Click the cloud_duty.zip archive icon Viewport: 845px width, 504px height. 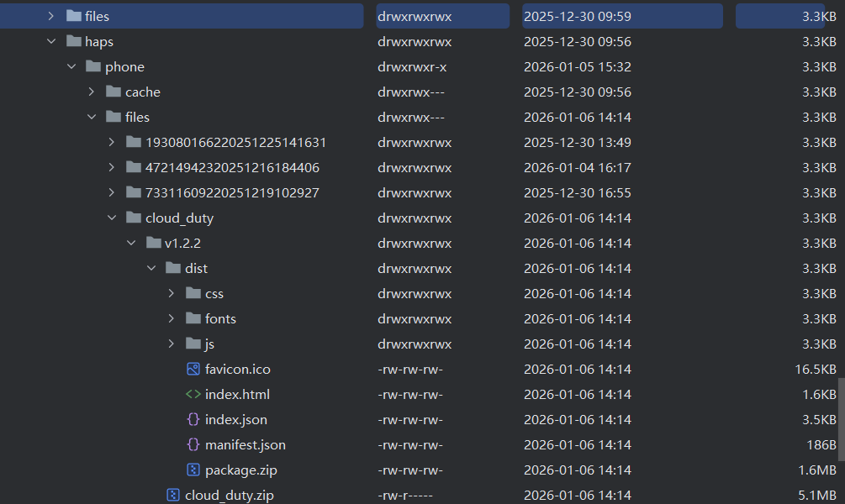point(172,495)
